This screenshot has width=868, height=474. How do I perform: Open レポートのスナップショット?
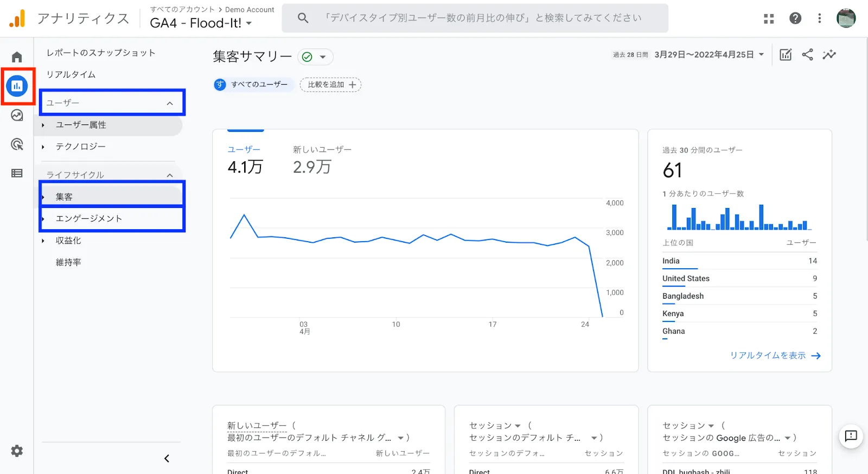(101, 53)
